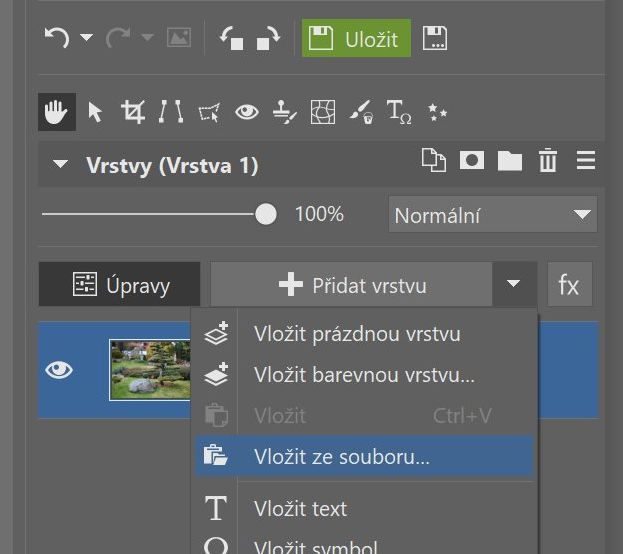Image resolution: width=623 pixels, height=554 pixels.
Task: Select the polygon selection tool
Action: coord(209,112)
